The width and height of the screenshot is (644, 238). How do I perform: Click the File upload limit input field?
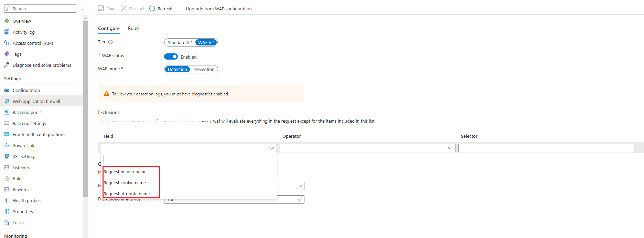[x=234, y=199]
